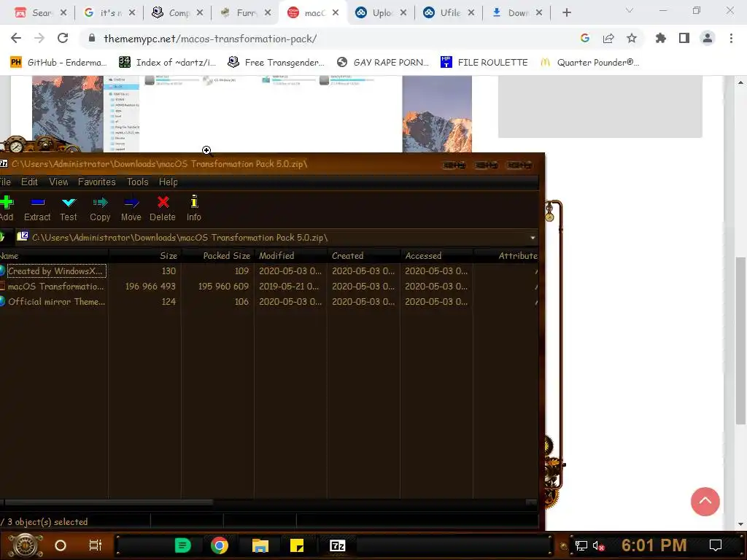Select the 'Created by WindowsX...' file row
The width and height of the screenshot is (747, 560).
click(269, 271)
